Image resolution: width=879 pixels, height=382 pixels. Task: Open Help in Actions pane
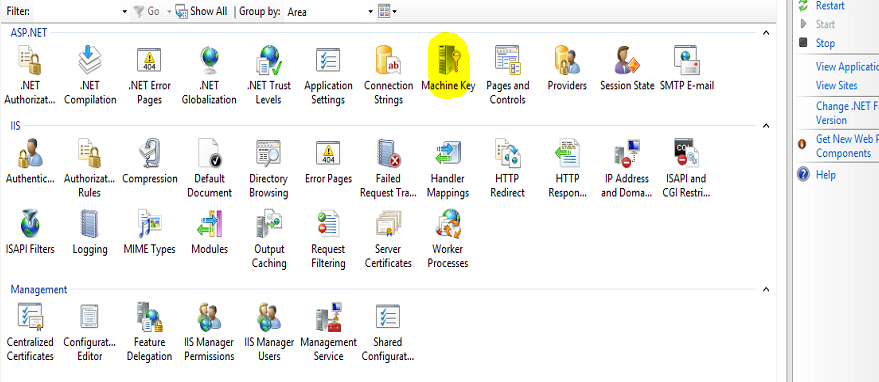tap(826, 174)
